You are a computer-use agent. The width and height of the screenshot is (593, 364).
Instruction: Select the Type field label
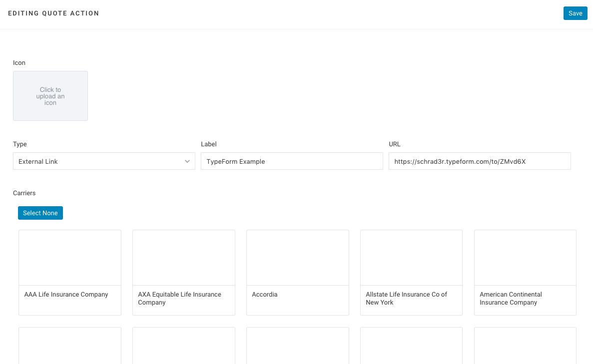point(20,144)
